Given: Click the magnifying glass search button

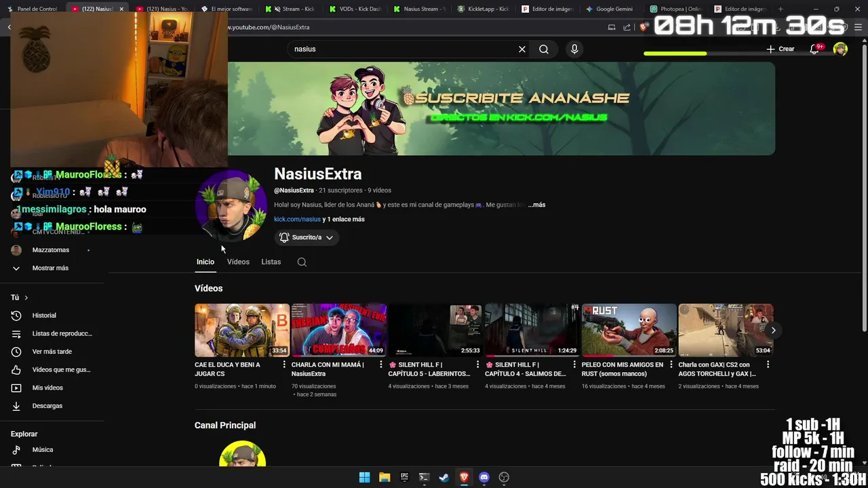Looking at the screenshot, I should [544, 49].
